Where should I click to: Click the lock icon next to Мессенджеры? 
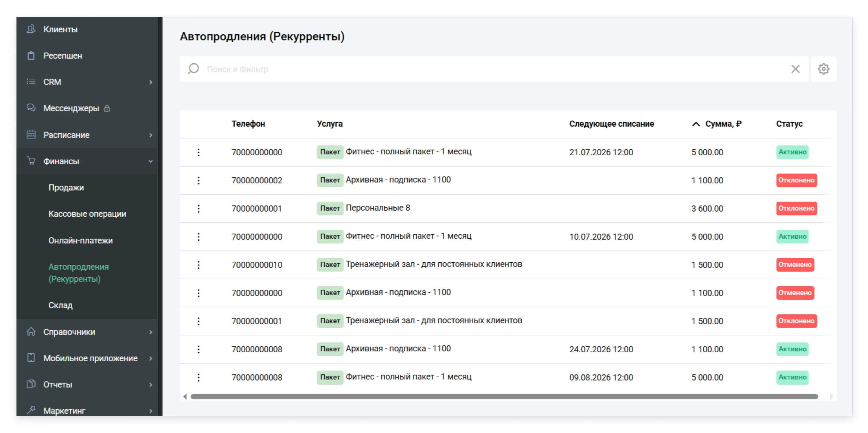(x=107, y=108)
